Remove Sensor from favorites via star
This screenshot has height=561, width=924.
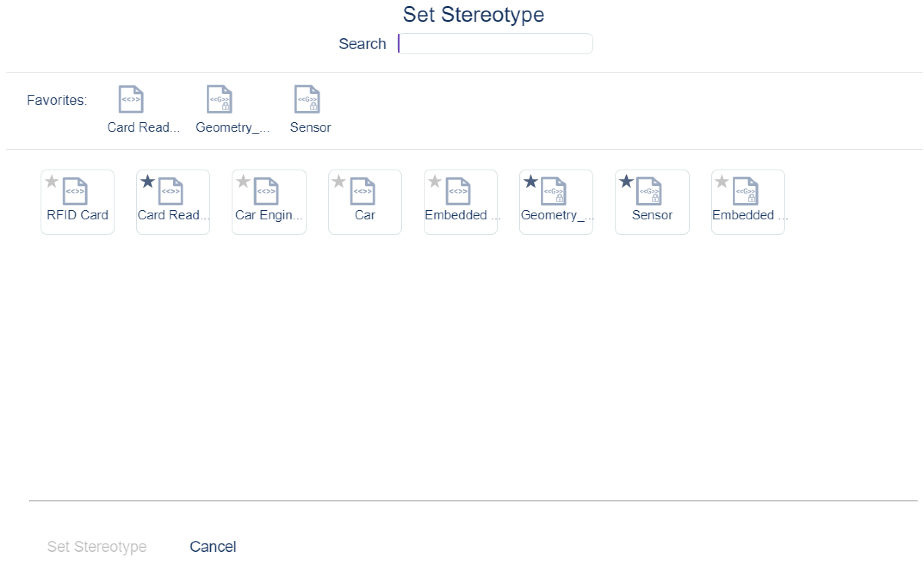click(626, 181)
